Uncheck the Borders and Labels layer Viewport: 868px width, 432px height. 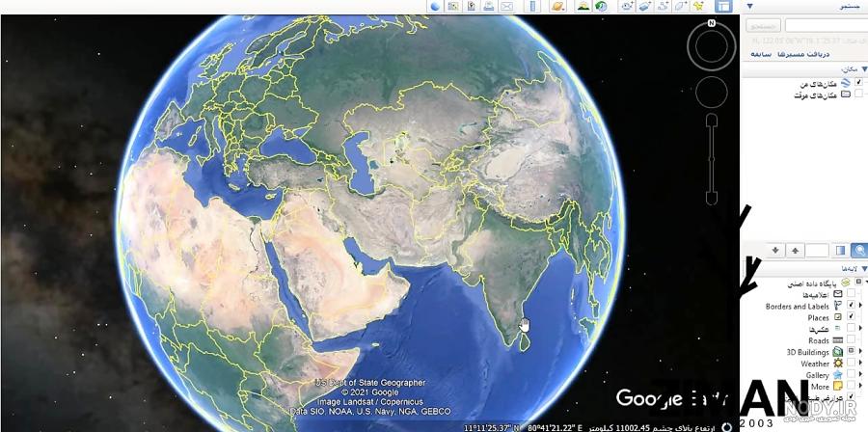tap(851, 306)
